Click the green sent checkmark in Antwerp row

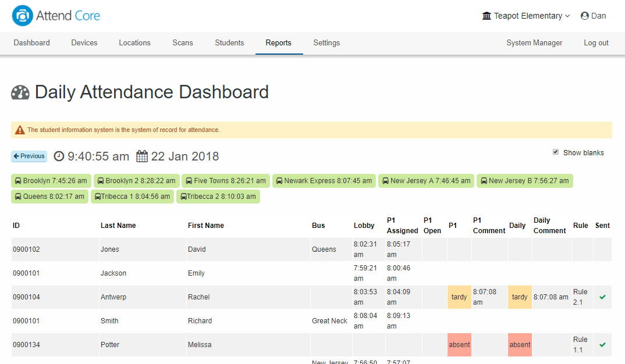(x=603, y=297)
